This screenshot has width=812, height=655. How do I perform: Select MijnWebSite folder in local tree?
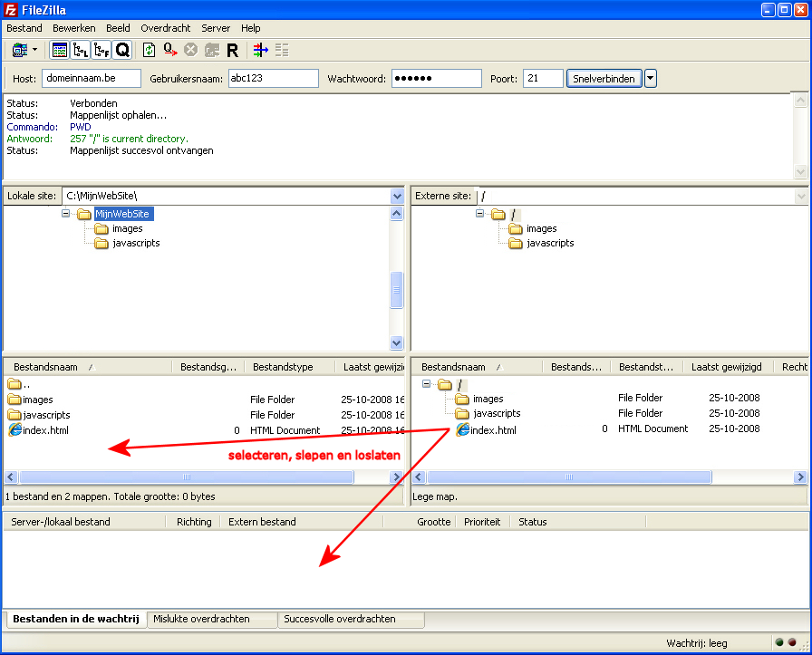(122, 214)
